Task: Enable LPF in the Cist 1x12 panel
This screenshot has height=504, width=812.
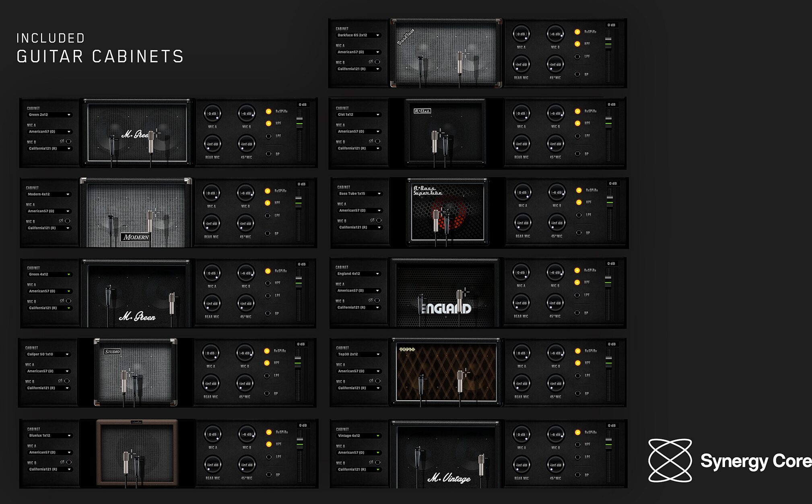Action: pos(577,136)
